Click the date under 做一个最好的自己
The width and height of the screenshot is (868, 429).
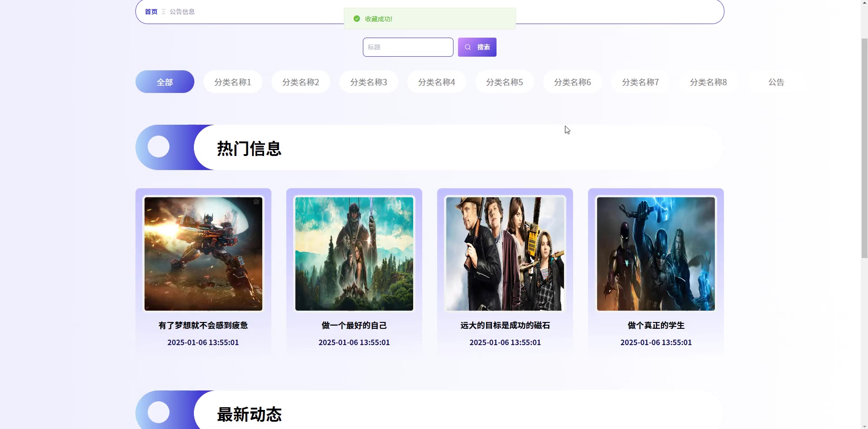(354, 342)
